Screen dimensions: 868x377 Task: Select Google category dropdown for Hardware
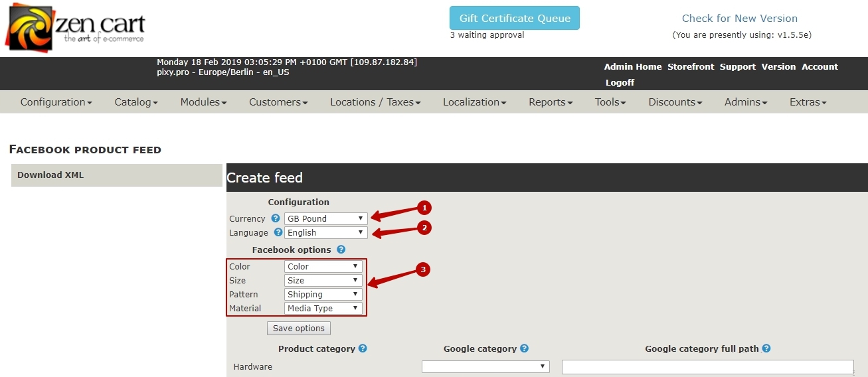point(485,366)
